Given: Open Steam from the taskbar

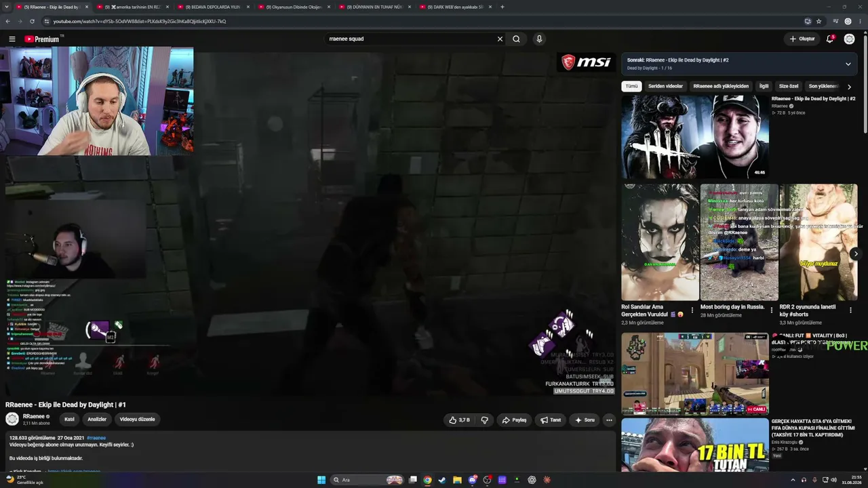Looking at the screenshot, I should coord(442,480).
